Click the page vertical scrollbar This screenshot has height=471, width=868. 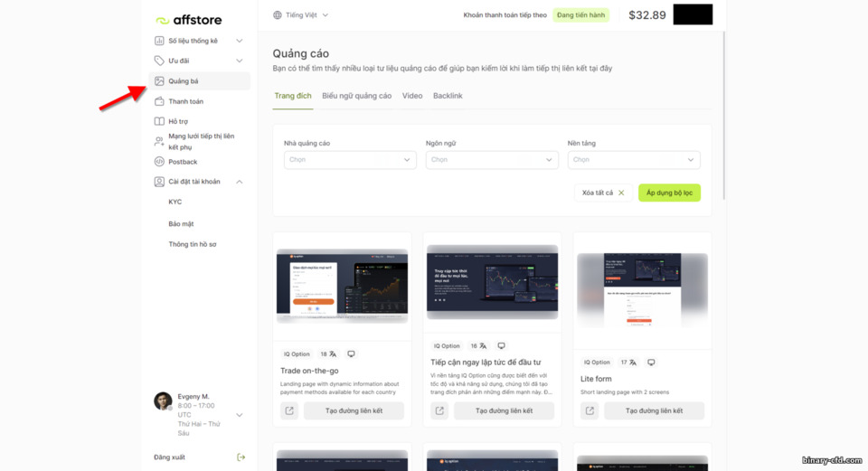[723, 115]
